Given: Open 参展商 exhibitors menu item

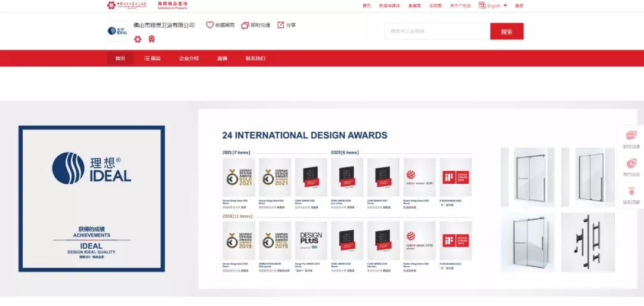Looking at the screenshot, I should pyautogui.click(x=414, y=6).
